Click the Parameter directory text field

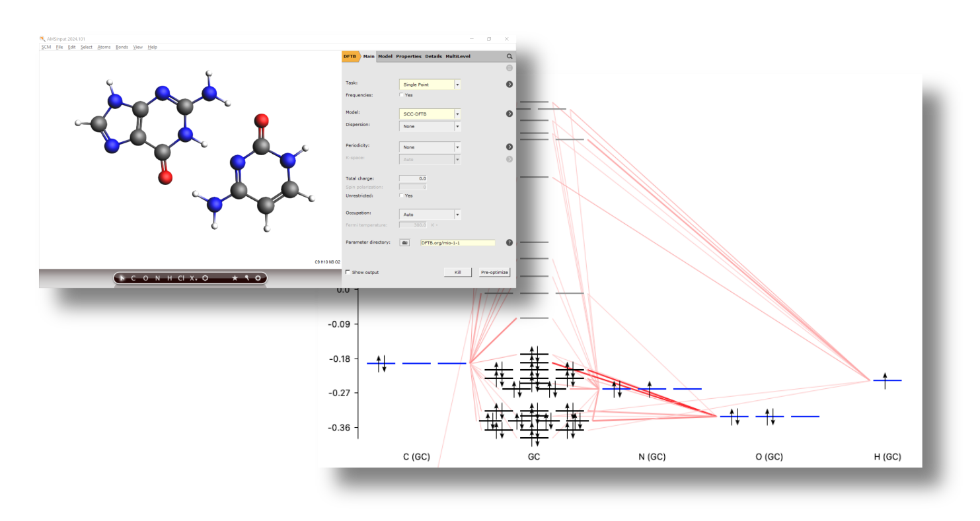pyautogui.click(x=457, y=243)
